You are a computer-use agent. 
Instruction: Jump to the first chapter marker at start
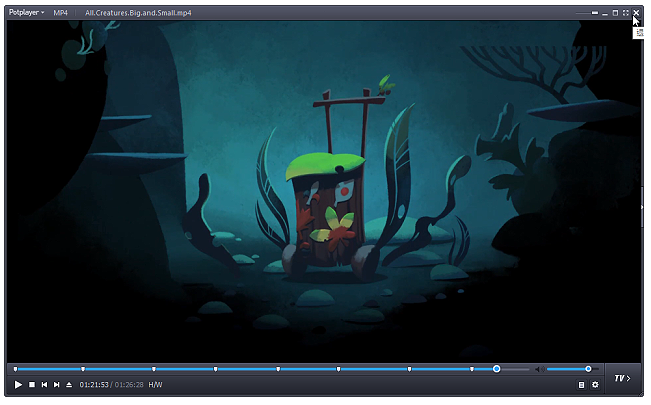[15, 369]
